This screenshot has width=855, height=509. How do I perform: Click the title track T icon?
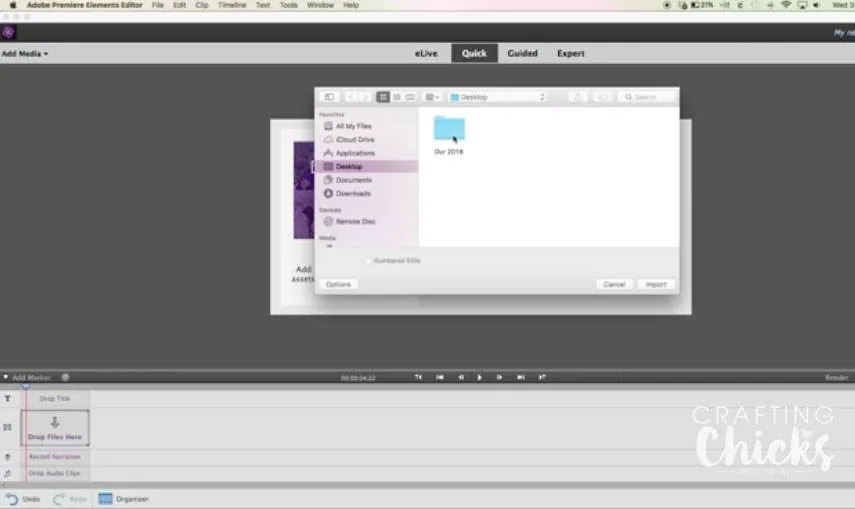point(8,399)
